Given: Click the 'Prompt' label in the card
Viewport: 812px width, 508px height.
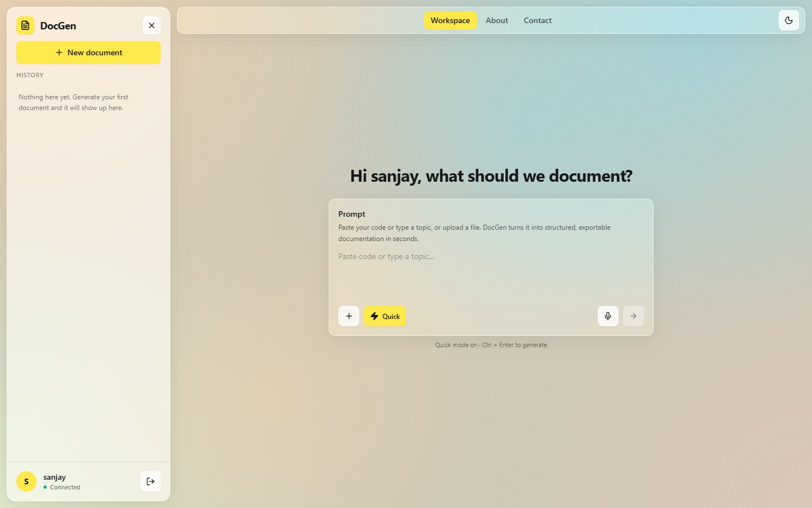Looking at the screenshot, I should click(x=352, y=214).
